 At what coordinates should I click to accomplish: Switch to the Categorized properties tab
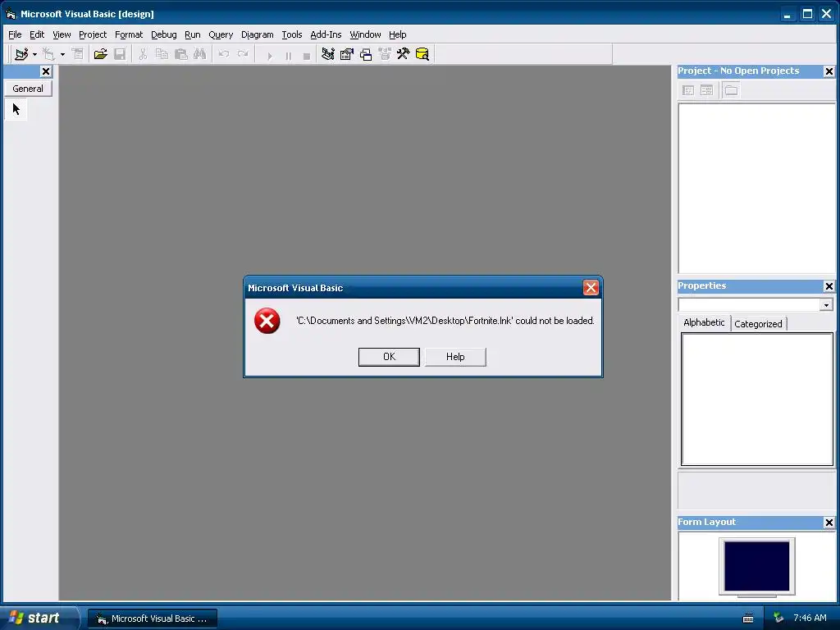(x=758, y=323)
